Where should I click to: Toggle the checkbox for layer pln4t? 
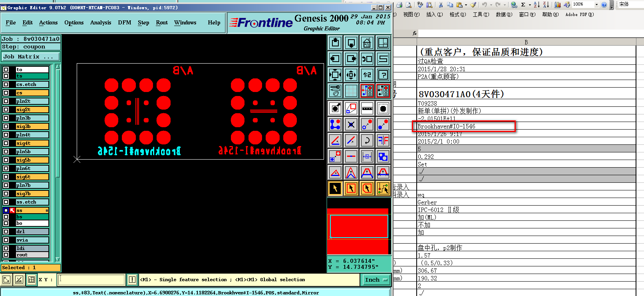point(6,135)
